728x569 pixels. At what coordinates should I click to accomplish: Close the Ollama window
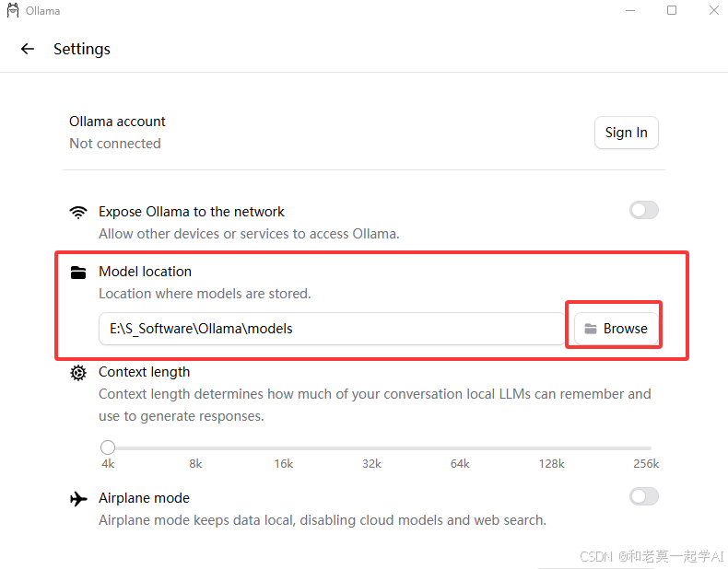[713, 10]
